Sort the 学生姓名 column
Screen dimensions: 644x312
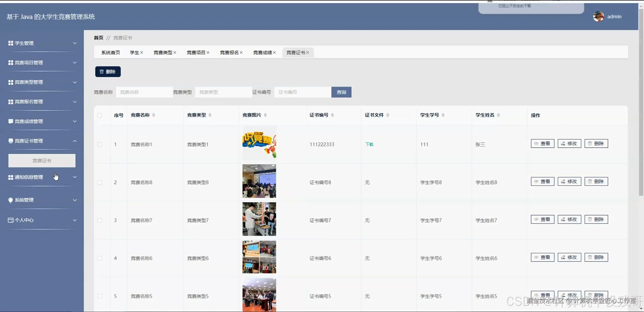pyautogui.click(x=498, y=115)
